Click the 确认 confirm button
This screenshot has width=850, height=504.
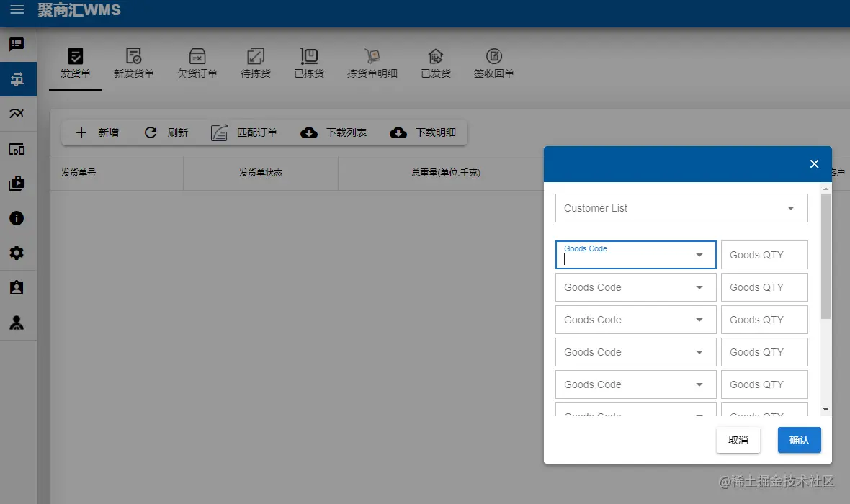(x=799, y=440)
